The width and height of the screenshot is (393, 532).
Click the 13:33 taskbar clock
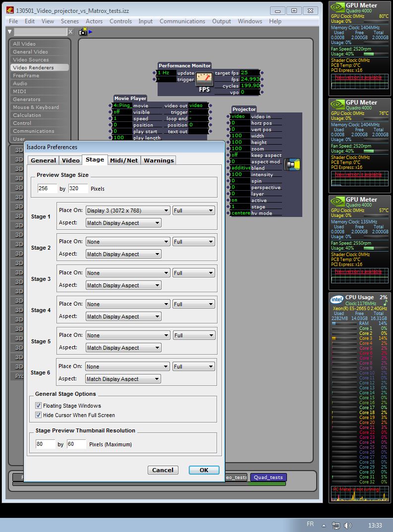375,525
